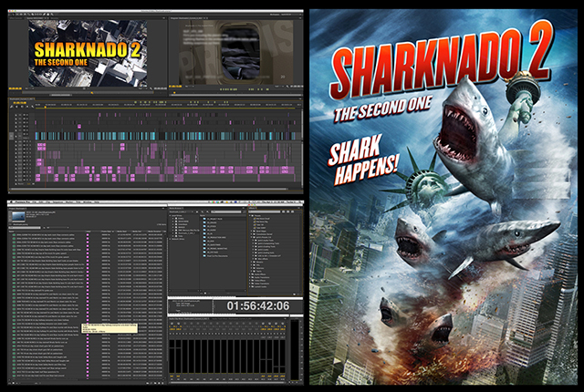Open Program Monitor playback resolution dropdown
584x392 pixels.
279,87
